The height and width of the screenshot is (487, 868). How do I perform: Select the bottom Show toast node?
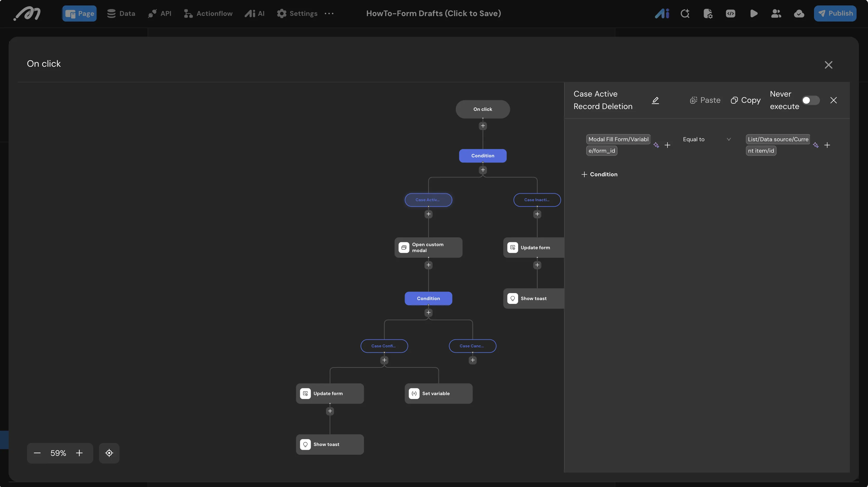330,444
